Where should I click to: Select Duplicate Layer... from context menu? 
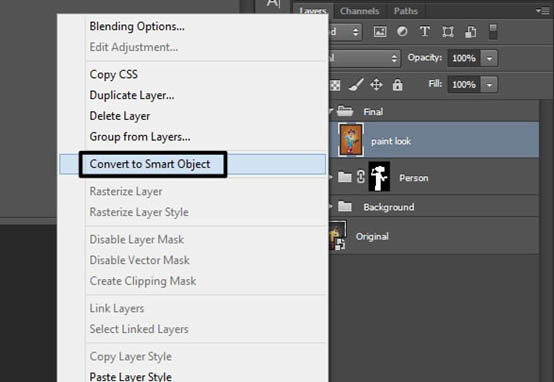click(132, 95)
